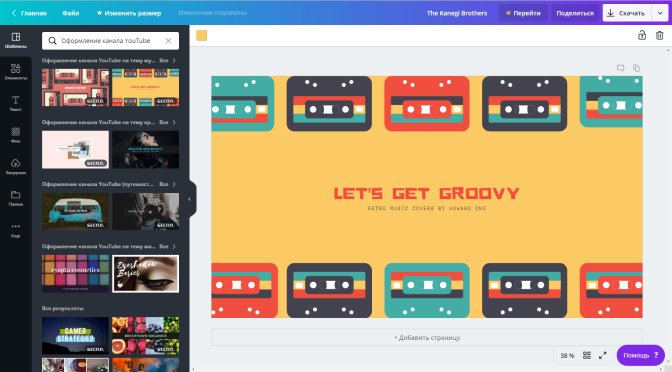Click the Скачать download button
This screenshot has width=672, height=372.
pyautogui.click(x=627, y=13)
